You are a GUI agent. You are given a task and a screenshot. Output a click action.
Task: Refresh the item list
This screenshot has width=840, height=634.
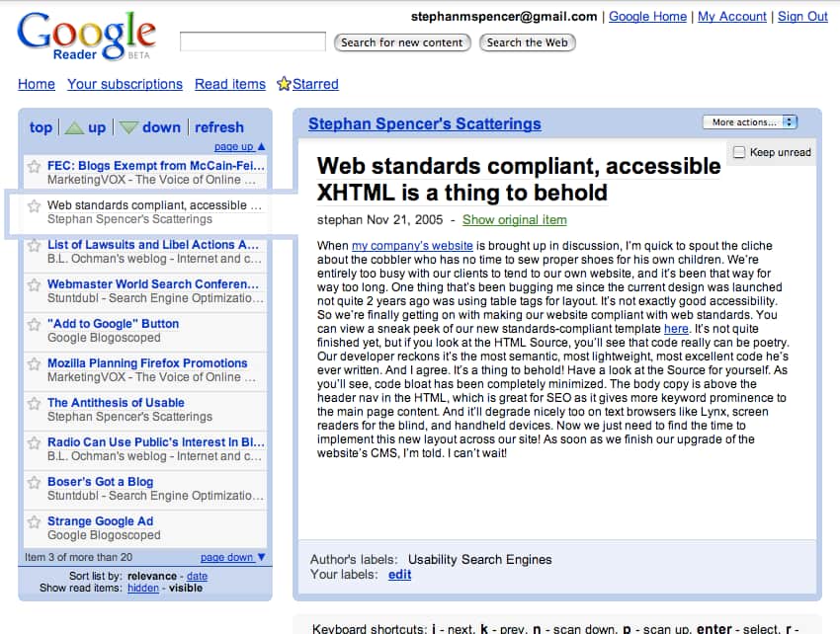pyautogui.click(x=219, y=127)
